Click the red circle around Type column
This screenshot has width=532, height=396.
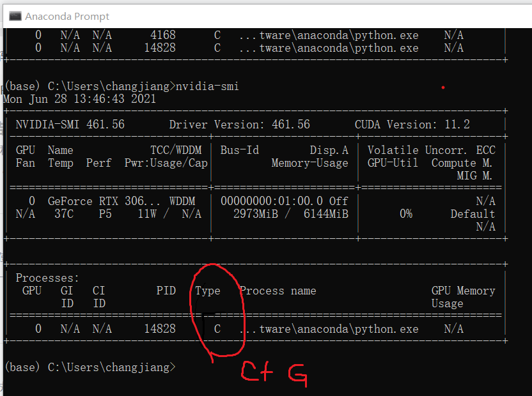216,313
